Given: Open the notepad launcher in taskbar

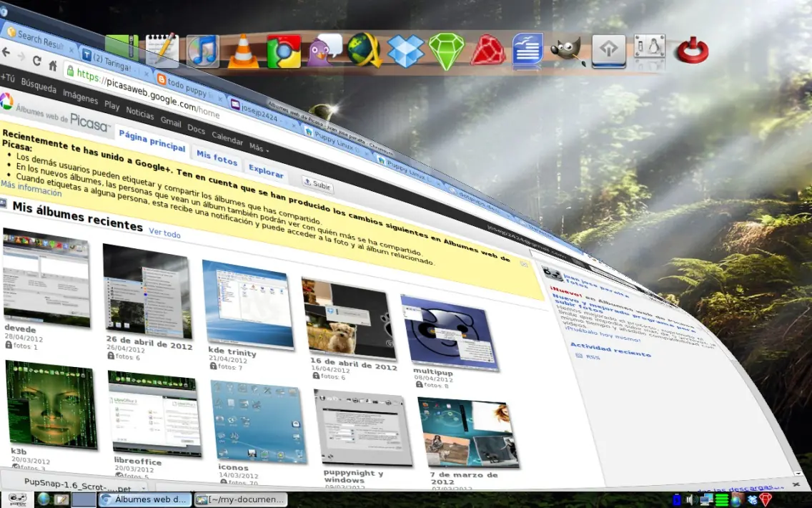Looking at the screenshot, I should [x=61, y=500].
